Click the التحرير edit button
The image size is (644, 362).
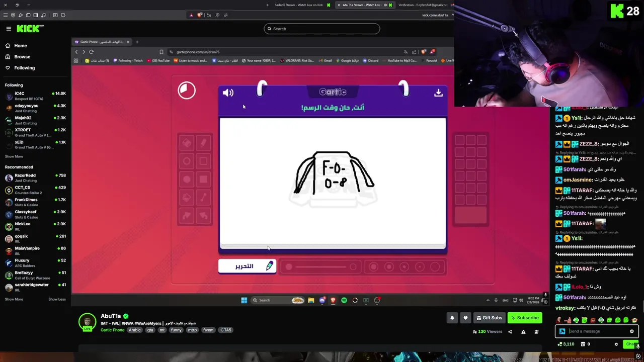tap(247, 266)
